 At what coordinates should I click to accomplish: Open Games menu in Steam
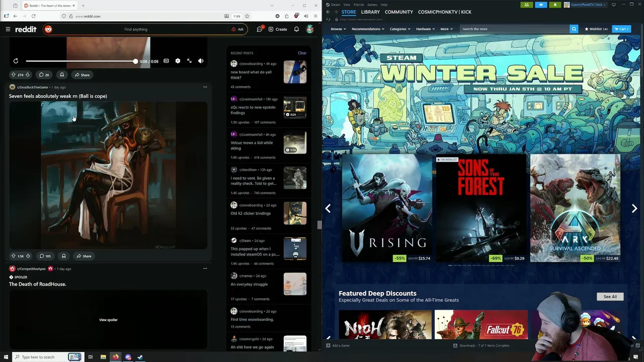(x=372, y=5)
